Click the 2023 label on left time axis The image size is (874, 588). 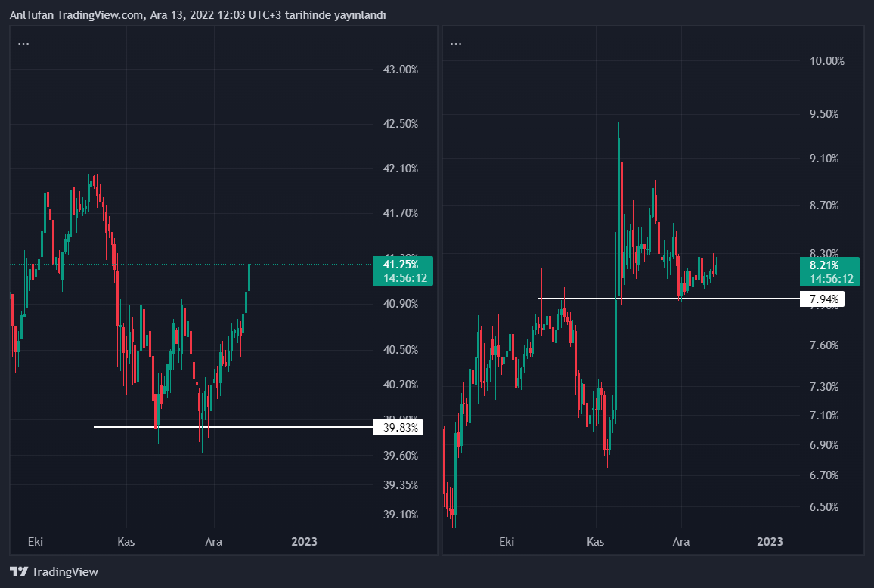304,542
